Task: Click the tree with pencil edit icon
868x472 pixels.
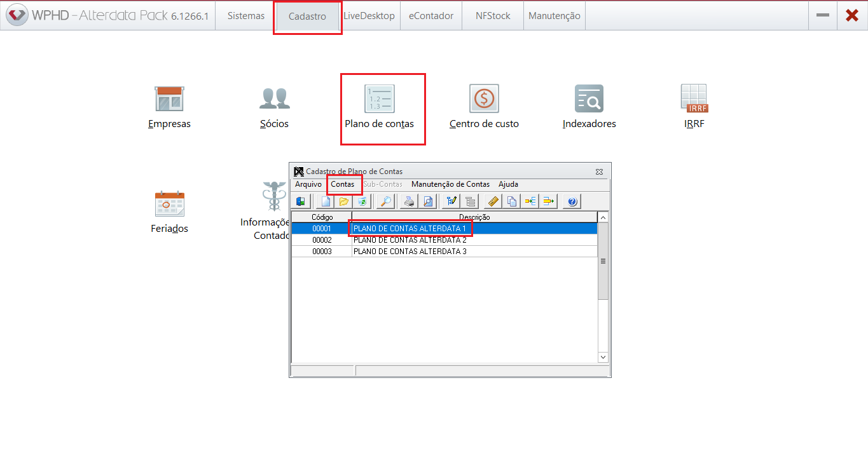Action: 452,201
